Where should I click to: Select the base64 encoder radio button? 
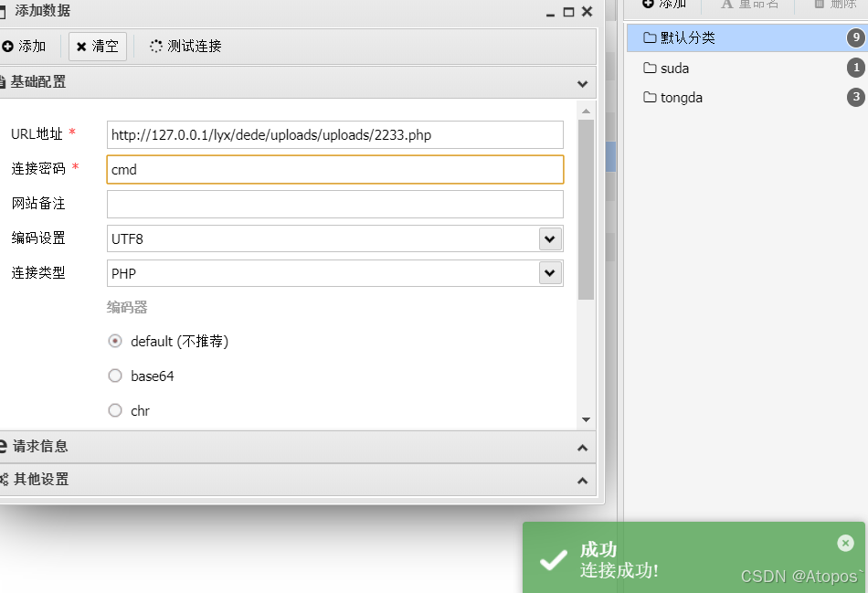point(115,376)
